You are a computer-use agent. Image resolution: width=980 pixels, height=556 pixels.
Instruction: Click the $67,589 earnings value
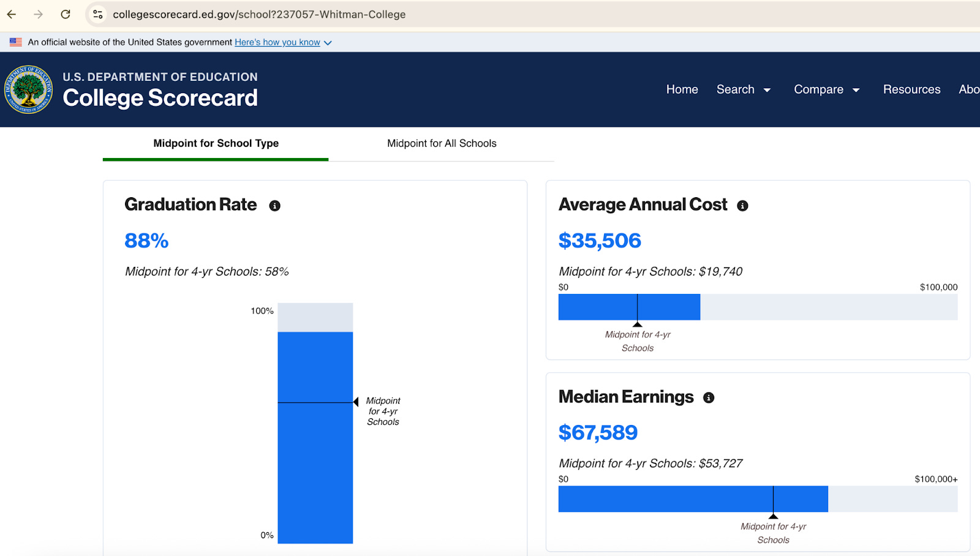598,433
